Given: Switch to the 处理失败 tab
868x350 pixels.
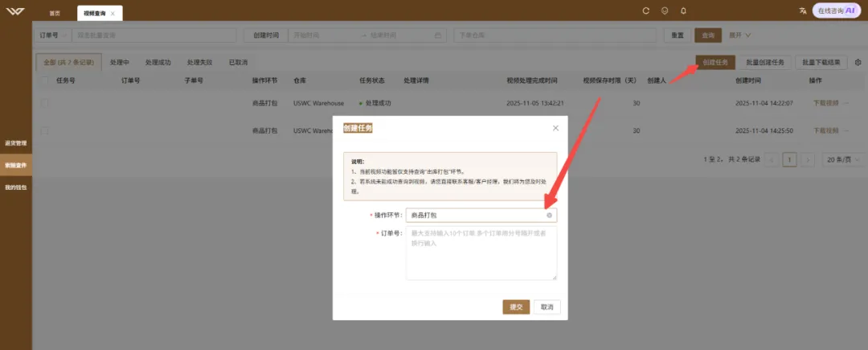Looking at the screenshot, I should pyautogui.click(x=199, y=62).
